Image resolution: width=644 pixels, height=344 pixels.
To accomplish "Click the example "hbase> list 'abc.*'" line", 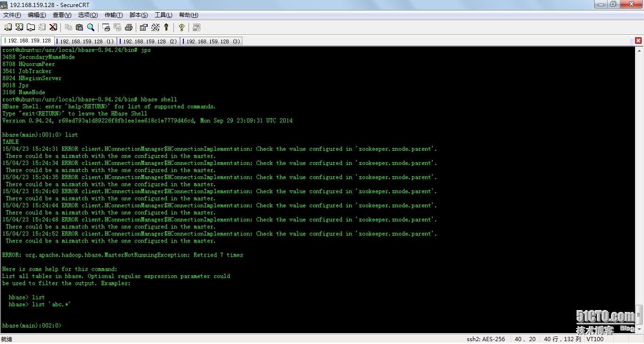I will tap(40, 304).
